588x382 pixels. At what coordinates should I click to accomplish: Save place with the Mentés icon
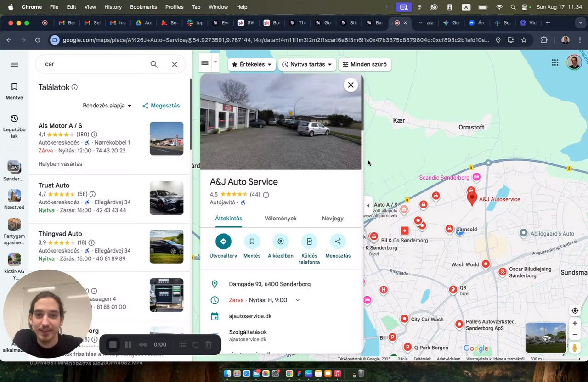[x=252, y=242]
